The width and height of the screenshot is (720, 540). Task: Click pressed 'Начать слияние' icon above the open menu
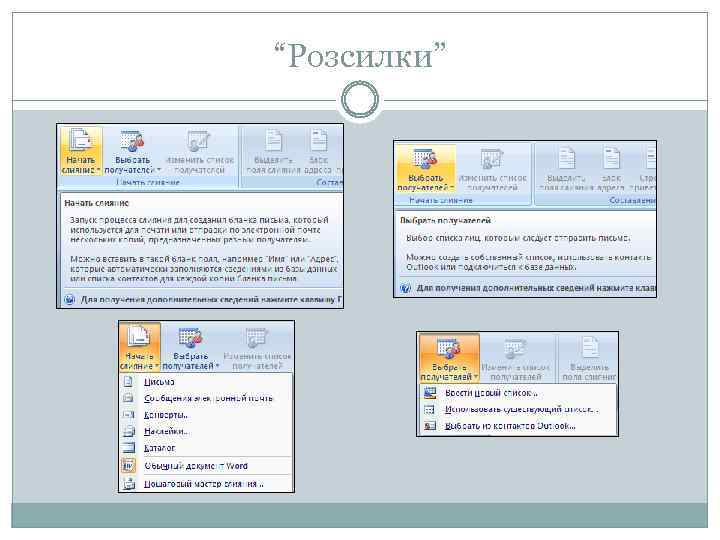(x=139, y=336)
